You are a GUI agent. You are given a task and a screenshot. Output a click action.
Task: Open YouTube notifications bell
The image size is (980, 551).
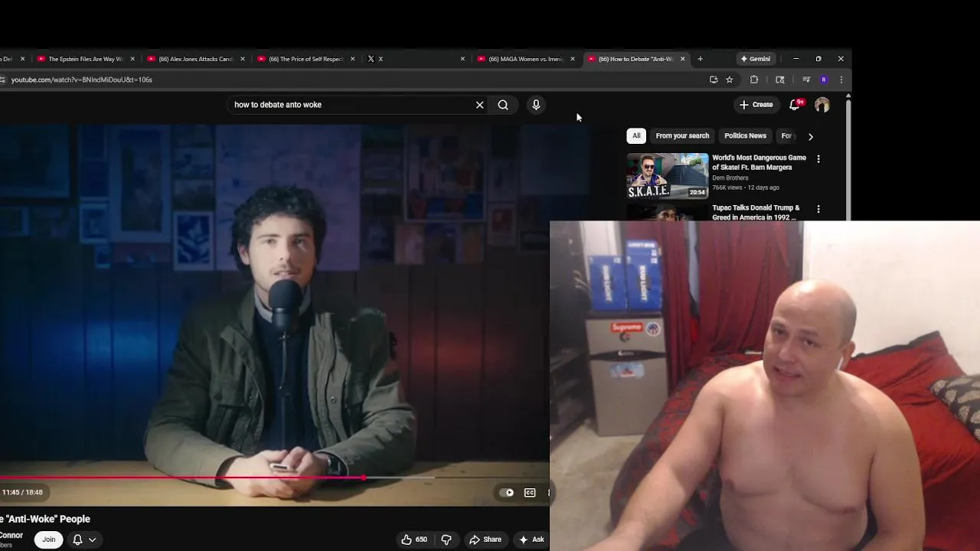click(x=795, y=105)
